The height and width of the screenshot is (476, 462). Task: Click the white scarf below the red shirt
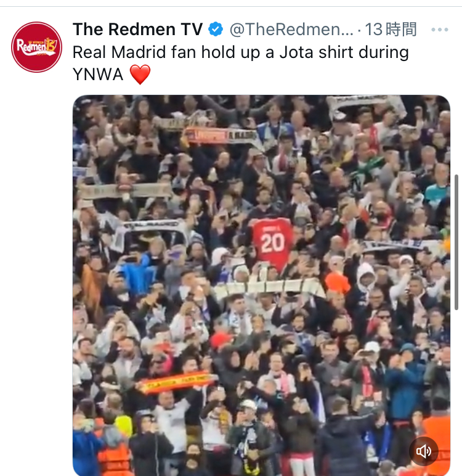(269, 287)
